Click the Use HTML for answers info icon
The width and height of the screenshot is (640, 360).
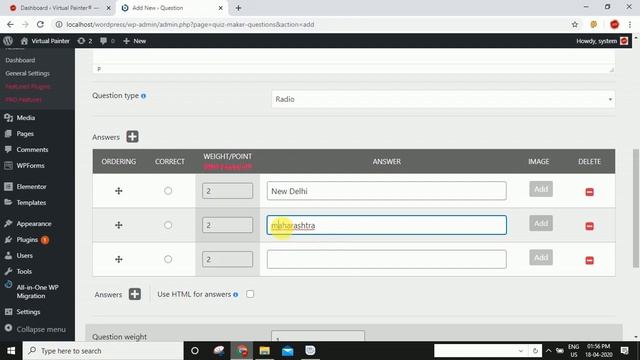[x=236, y=295]
